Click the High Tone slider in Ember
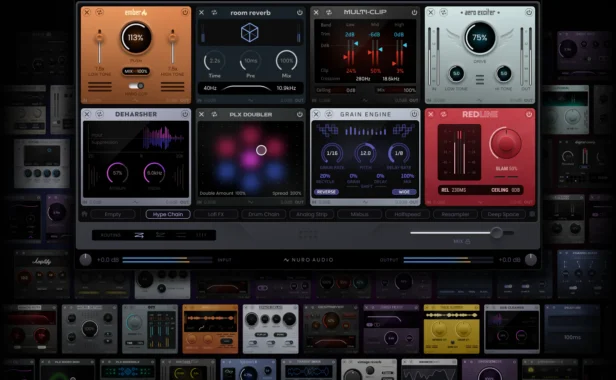The image size is (616, 380). coord(172,46)
